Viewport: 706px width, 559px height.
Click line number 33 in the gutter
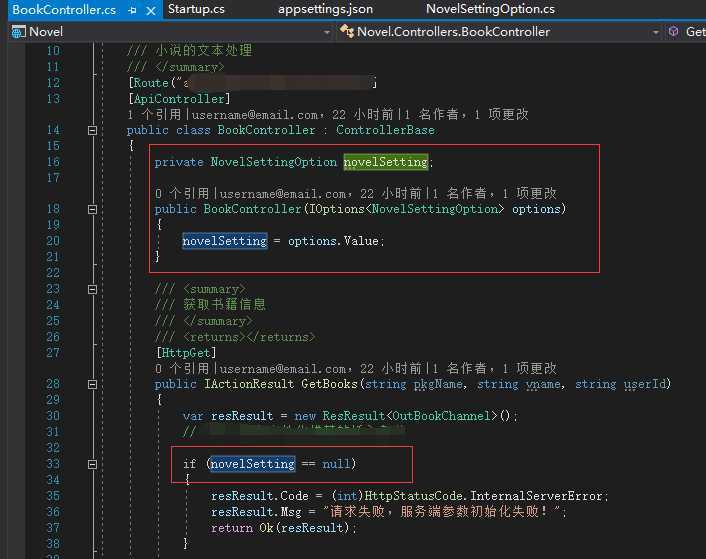pos(53,464)
